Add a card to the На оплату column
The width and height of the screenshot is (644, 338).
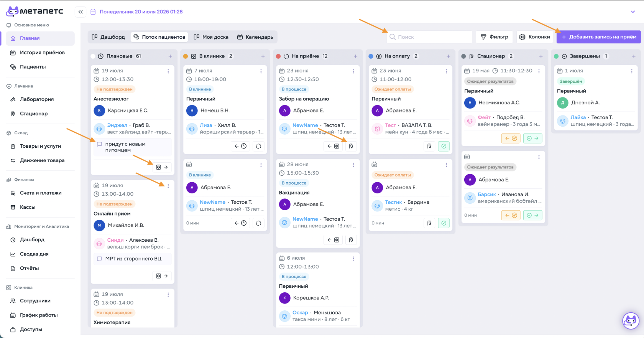coord(449,56)
